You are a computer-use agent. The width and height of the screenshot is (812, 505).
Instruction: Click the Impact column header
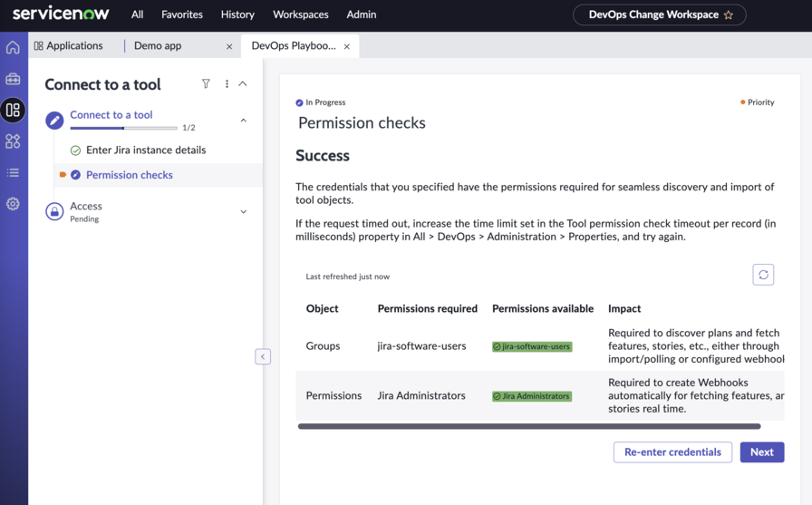(x=624, y=308)
